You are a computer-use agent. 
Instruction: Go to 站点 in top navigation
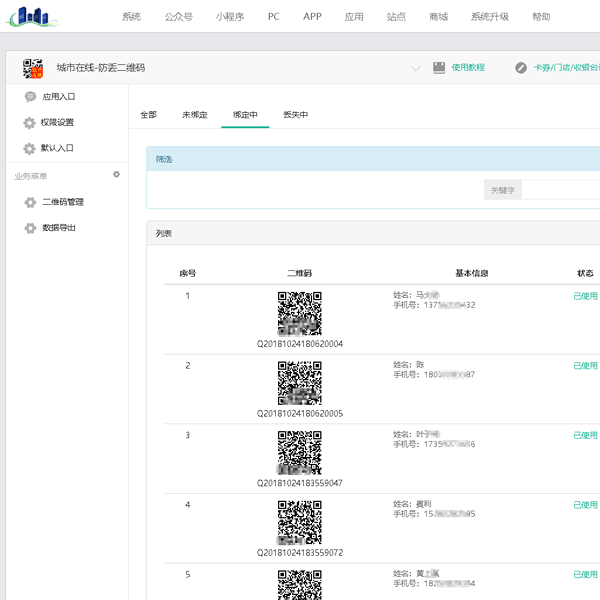396,17
